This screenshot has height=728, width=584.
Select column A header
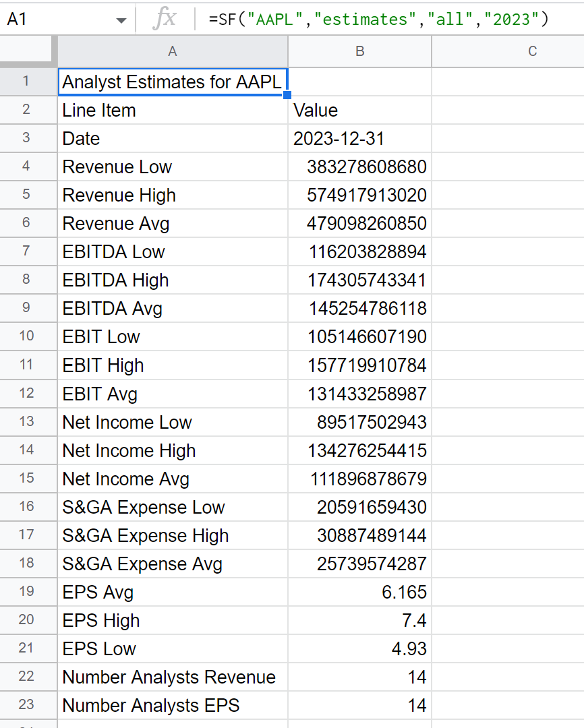coord(173,51)
